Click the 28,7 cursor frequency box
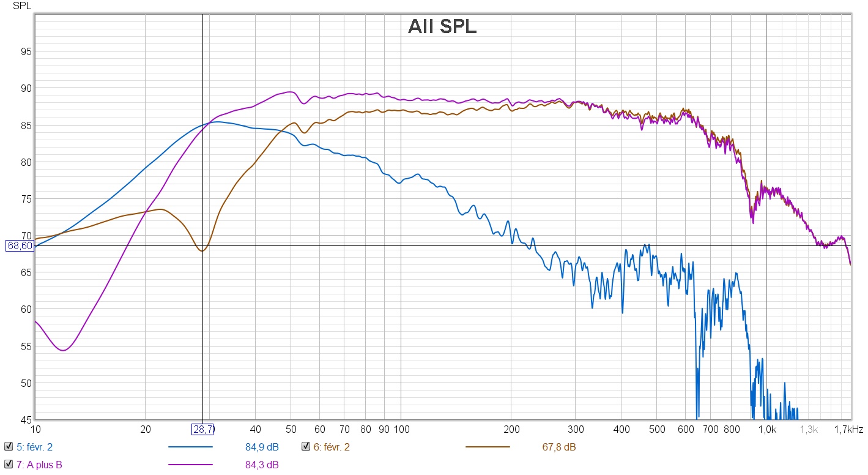Viewport: 868px width, 475px height. (203, 429)
